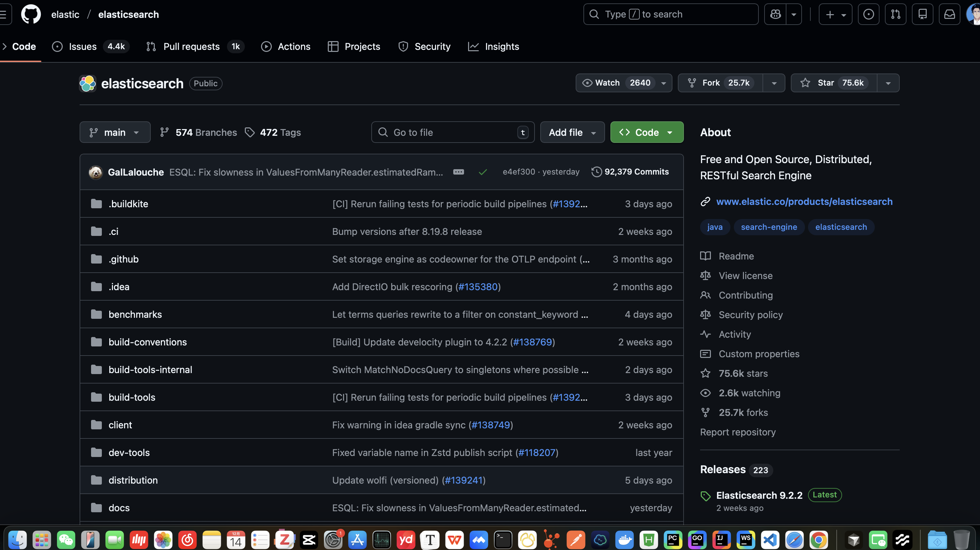
Task: Expand the green Code dropdown
Action: [x=646, y=132]
